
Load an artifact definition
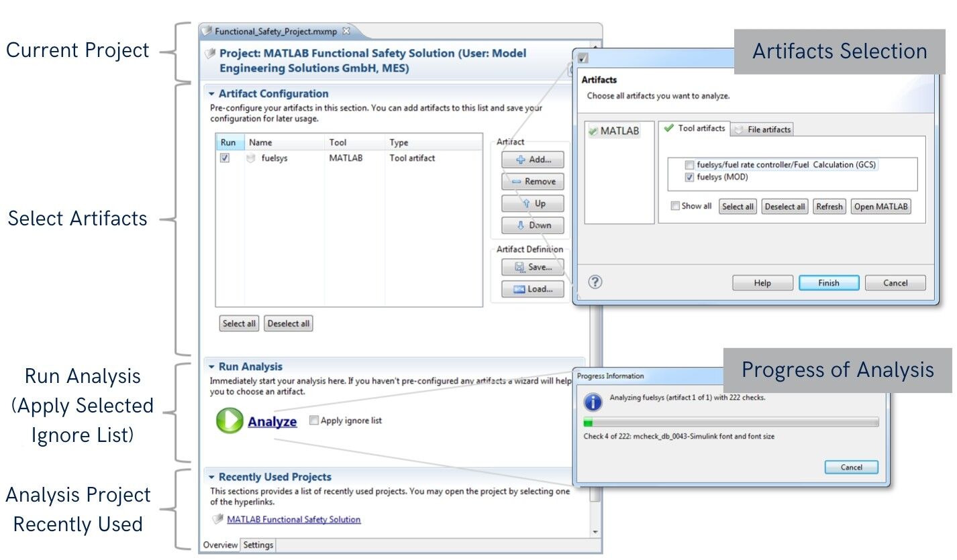point(532,290)
